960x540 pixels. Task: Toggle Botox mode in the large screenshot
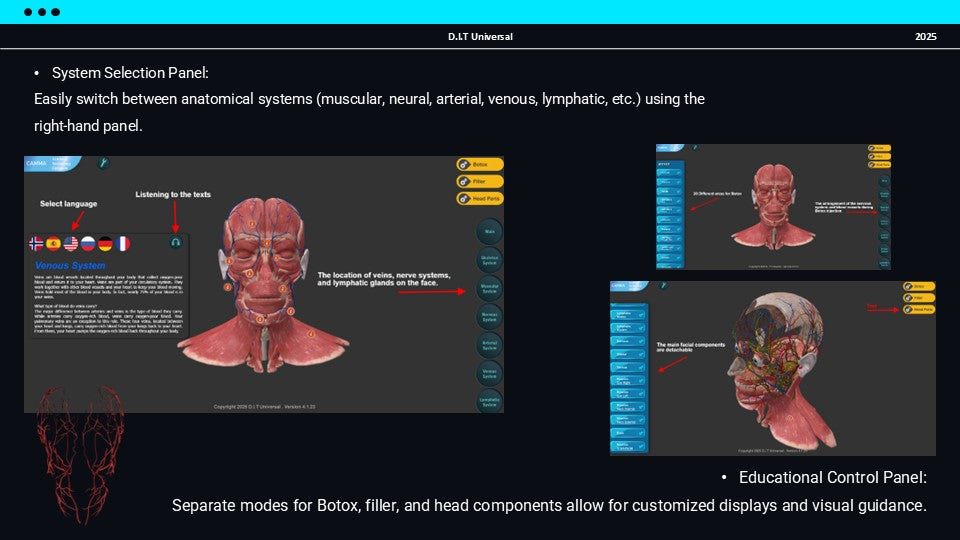480,164
